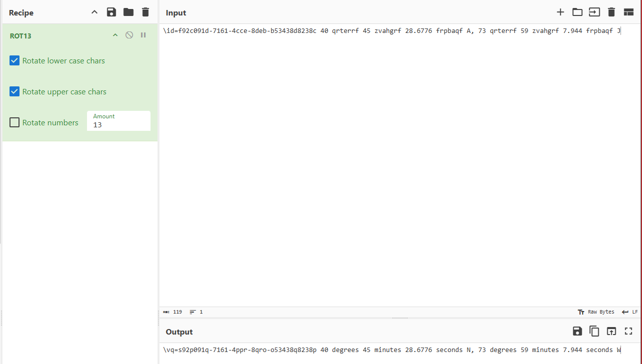The image size is (642, 364).
Task: Open a saved recipe from the library
Action: pyautogui.click(x=127, y=12)
